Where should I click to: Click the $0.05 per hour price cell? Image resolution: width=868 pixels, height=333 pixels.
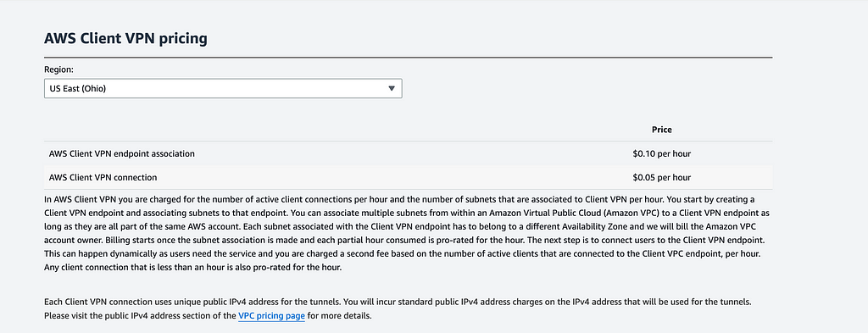pyautogui.click(x=661, y=178)
